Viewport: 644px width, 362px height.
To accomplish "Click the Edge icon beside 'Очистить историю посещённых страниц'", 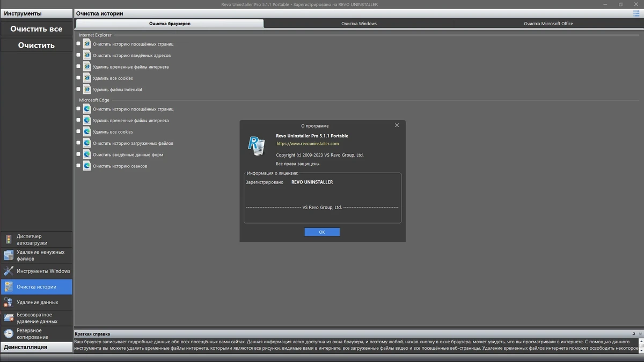I will pos(86,109).
